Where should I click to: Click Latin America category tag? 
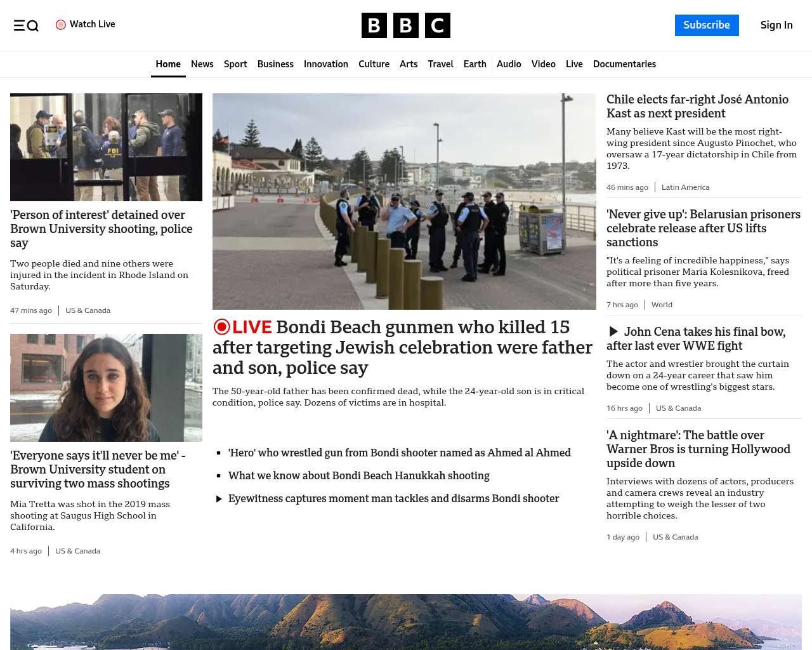click(685, 187)
